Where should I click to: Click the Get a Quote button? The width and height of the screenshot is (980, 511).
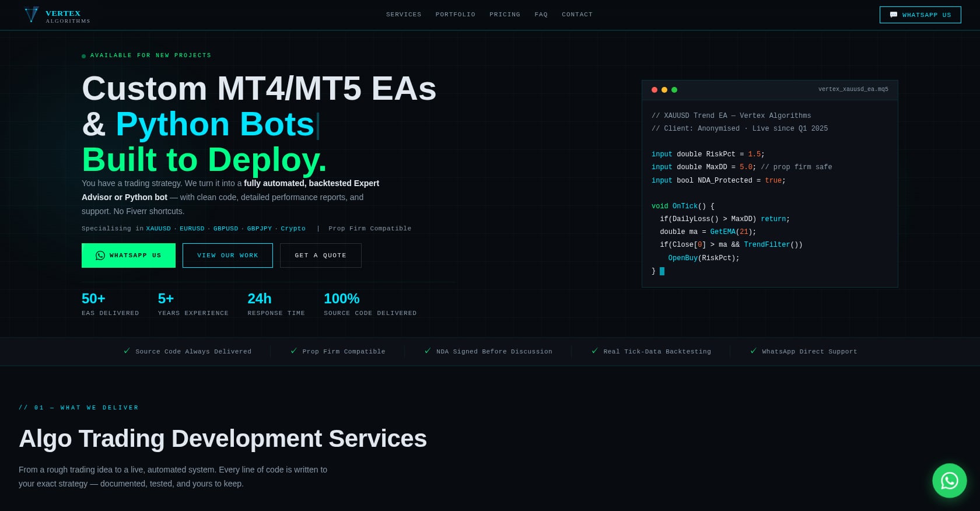[x=321, y=256]
